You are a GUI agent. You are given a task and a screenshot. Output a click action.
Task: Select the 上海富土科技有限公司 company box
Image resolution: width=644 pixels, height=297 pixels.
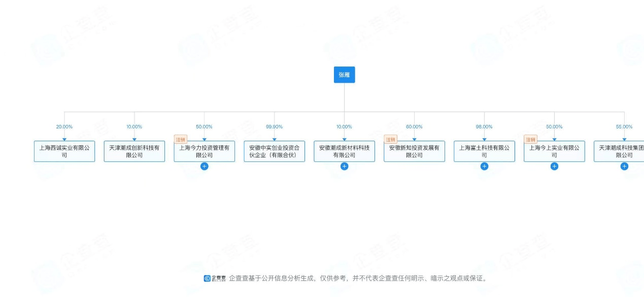coord(484,151)
